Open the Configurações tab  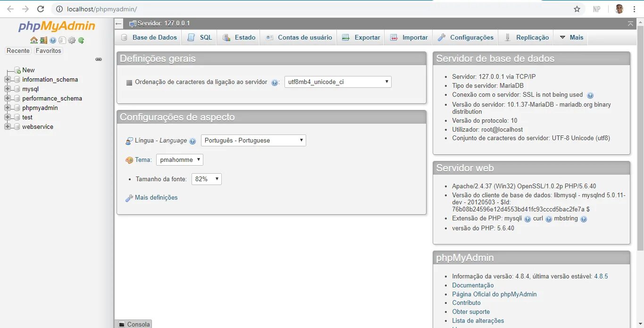465,37
